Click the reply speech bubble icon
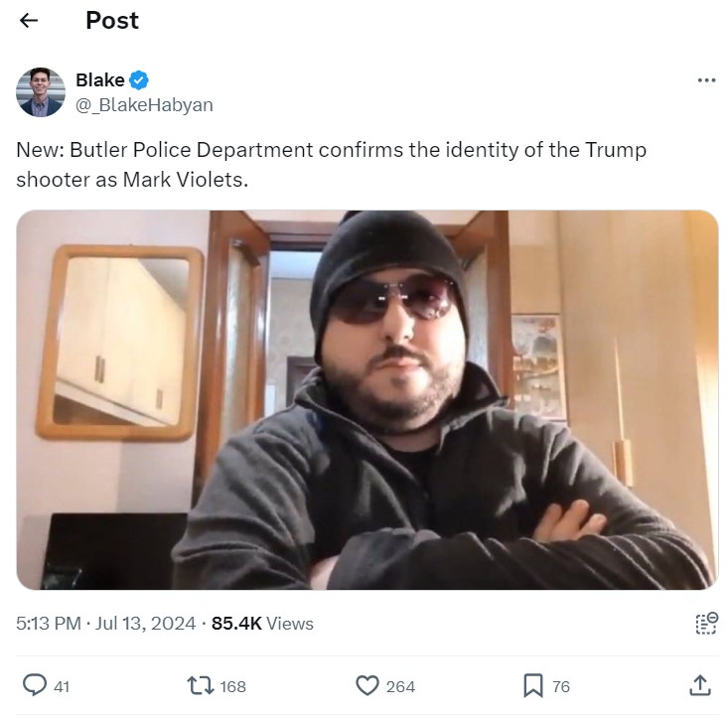This screenshot has width=728, height=718. [x=35, y=685]
